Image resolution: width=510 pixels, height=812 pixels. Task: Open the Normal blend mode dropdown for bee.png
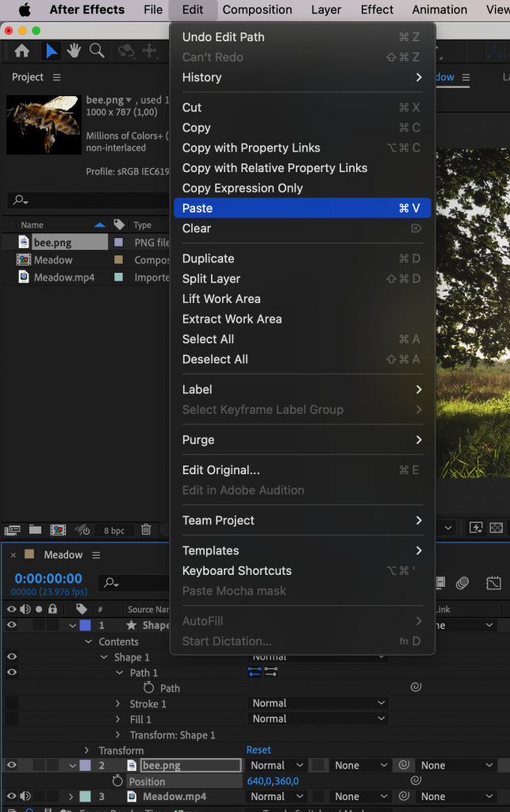pos(275,765)
